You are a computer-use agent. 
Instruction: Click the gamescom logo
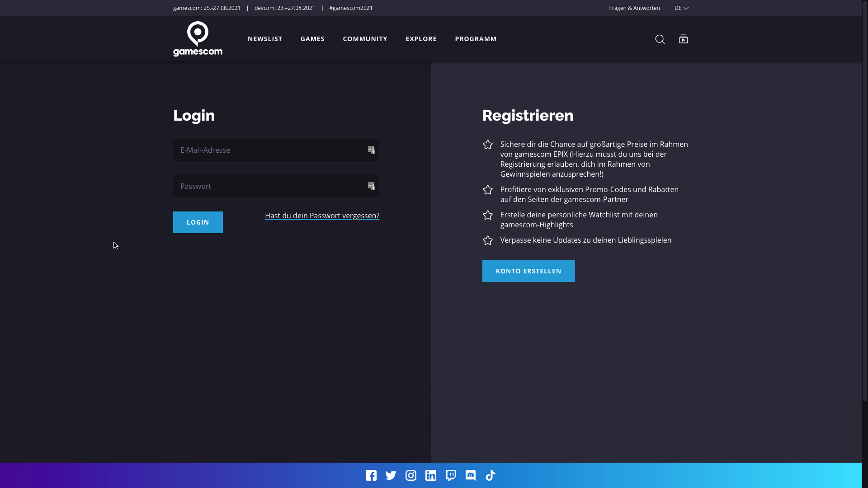[x=198, y=39]
